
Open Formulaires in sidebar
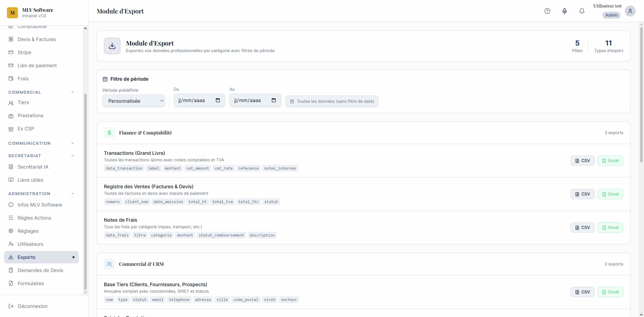[41, 283]
